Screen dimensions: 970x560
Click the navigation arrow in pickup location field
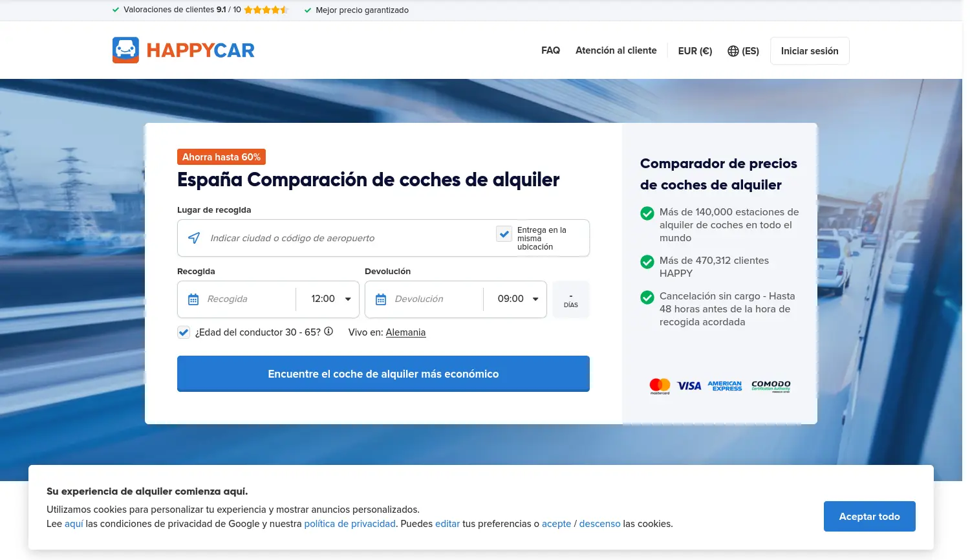click(x=193, y=237)
